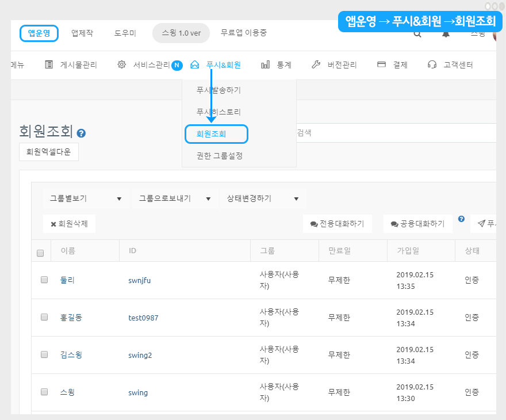Click the 검색 input field
The width and height of the screenshot is (506, 420).
coord(391,132)
